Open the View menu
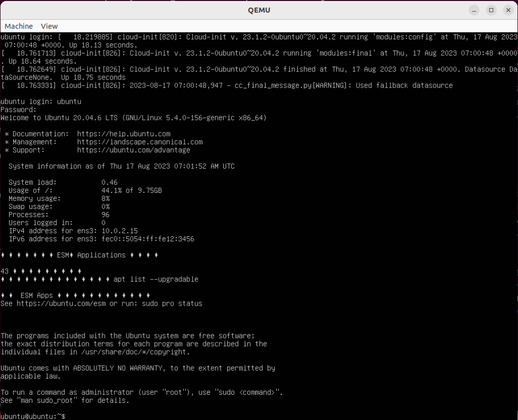 pos(49,26)
